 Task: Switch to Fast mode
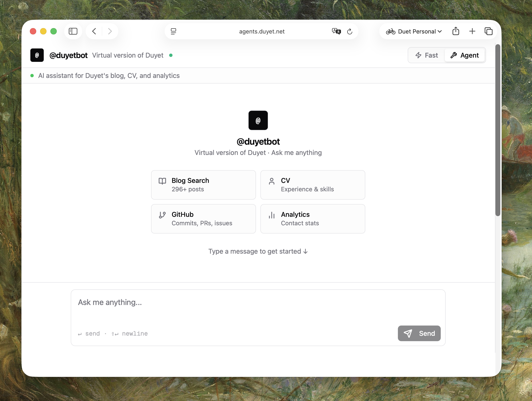coord(427,55)
